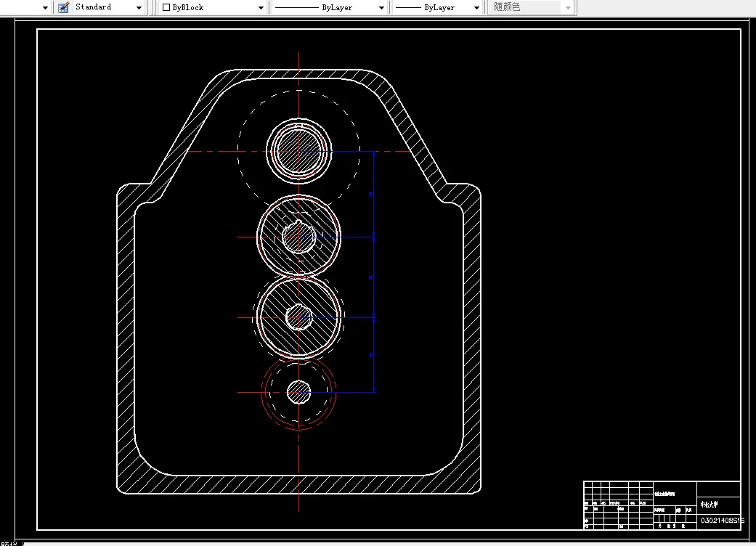
Task: Select the topmost hatched shaft circle
Action: point(299,151)
